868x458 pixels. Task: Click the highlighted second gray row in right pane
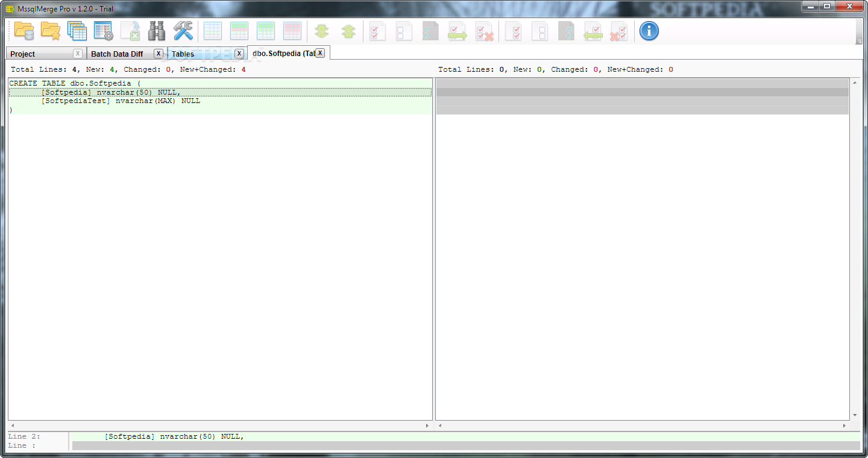pos(643,92)
